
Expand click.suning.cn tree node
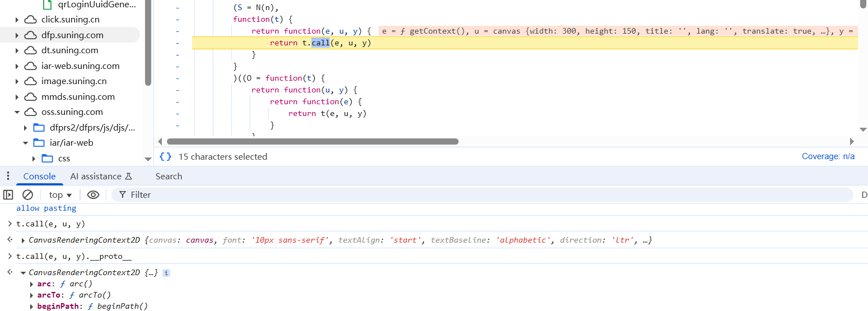pos(17,20)
